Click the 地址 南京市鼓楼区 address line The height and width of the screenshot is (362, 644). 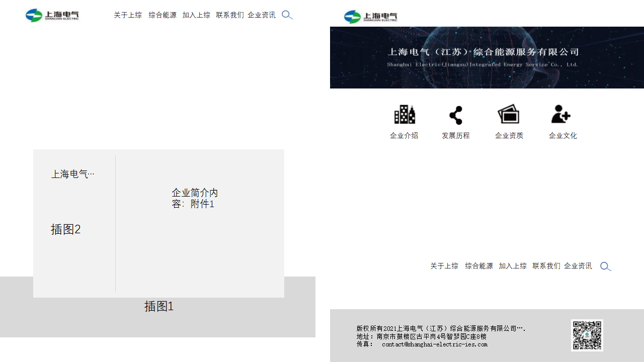(422, 336)
